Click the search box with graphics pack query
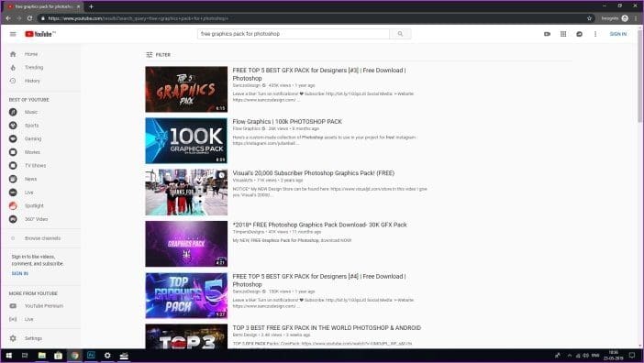Viewport: 644px width, 363px height. pyautogui.click(x=294, y=34)
